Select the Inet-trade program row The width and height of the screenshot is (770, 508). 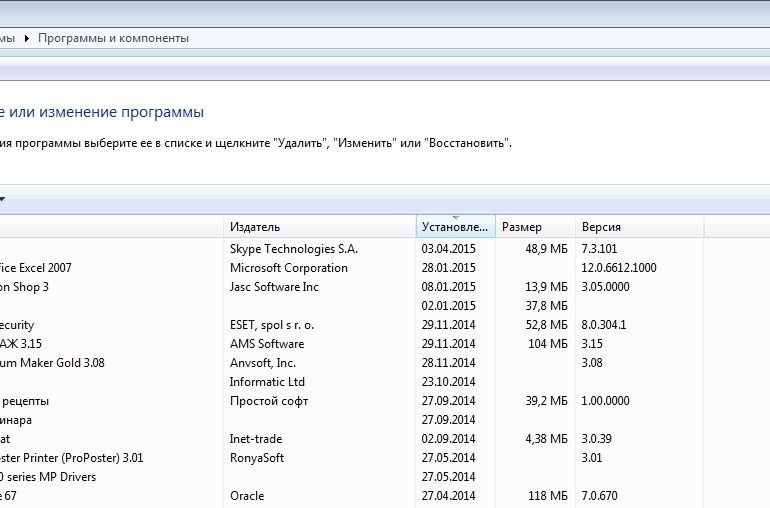tap(256, 439)
